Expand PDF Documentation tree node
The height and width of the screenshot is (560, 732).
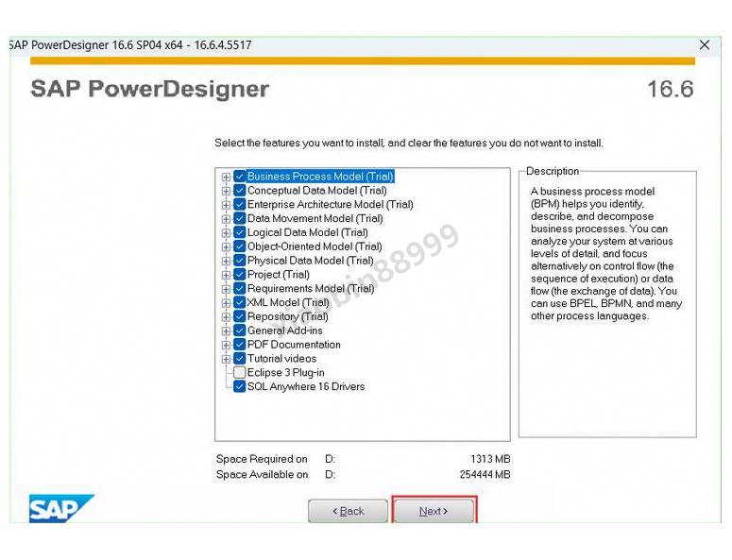coord(226,345)
